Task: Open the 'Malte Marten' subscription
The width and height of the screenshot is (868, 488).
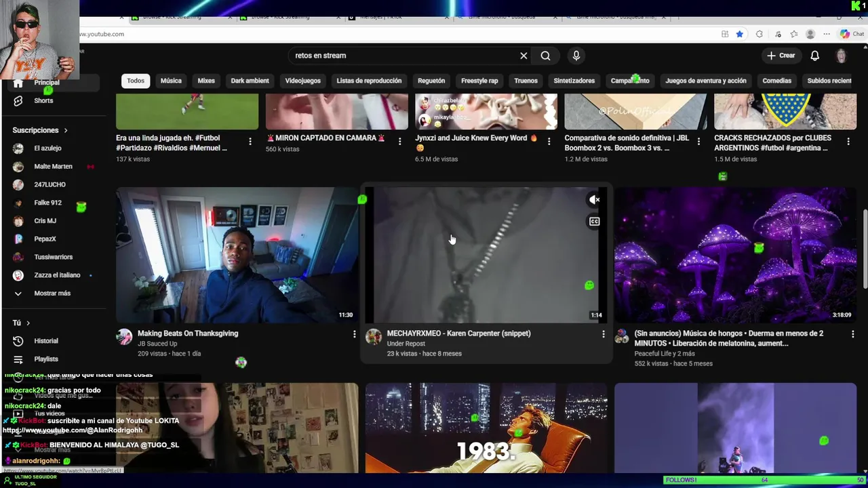Action: click(53, 167)
